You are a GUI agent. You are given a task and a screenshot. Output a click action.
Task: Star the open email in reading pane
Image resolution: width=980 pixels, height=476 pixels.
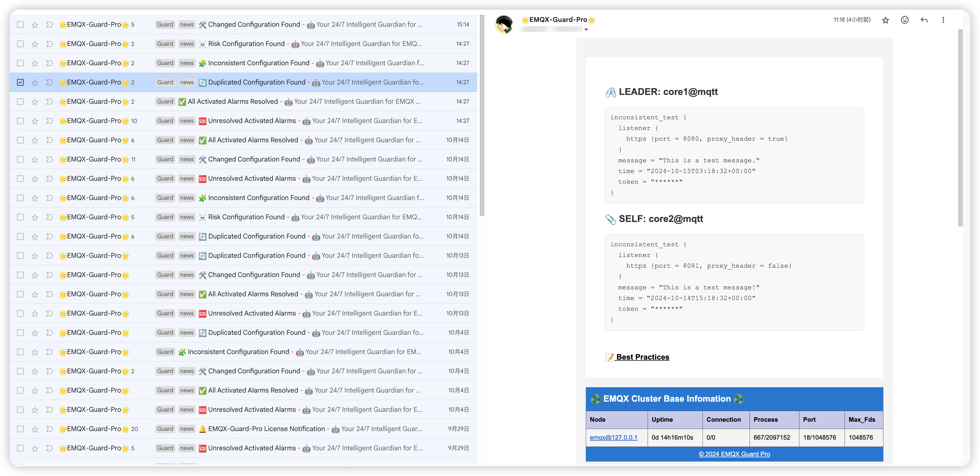(x=885, y=20)
